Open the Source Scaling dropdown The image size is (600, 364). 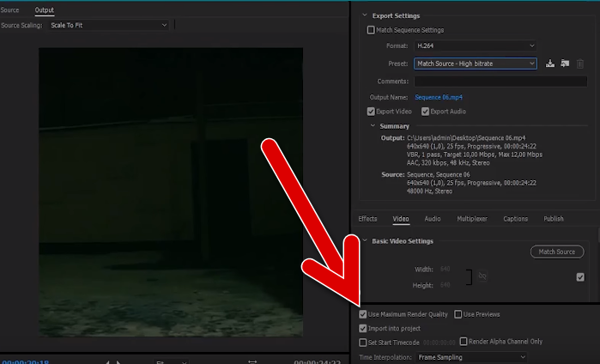(109, 25)
